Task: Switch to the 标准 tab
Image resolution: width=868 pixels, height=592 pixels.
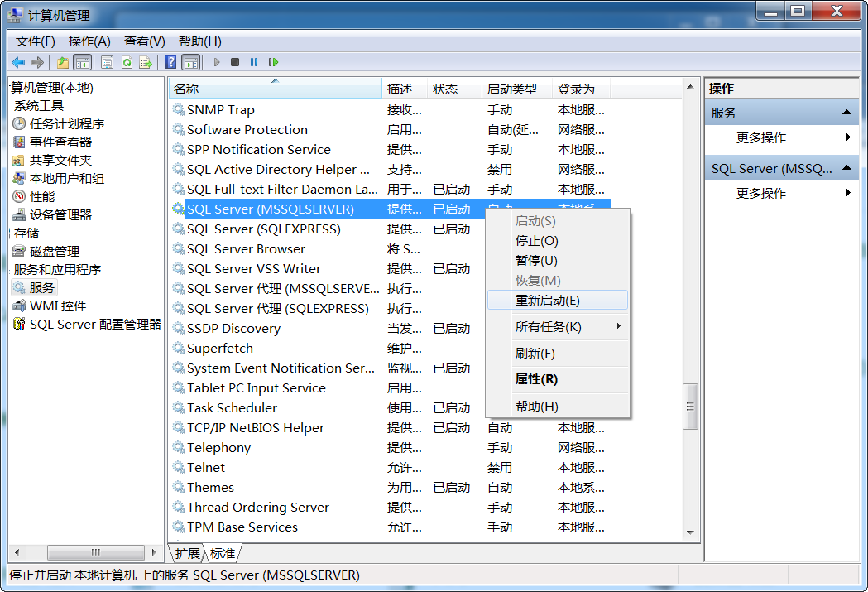Action: [x=223, y=553]
